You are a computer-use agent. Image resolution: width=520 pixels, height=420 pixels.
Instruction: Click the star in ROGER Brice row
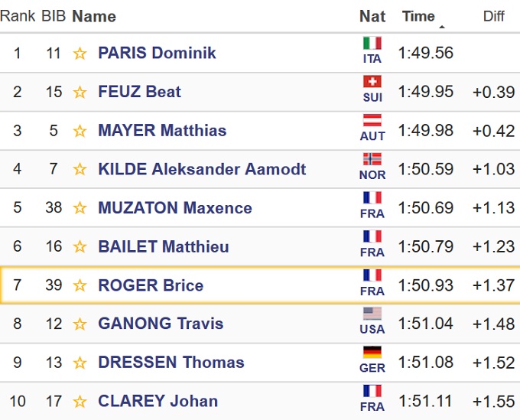pos(80,286)
